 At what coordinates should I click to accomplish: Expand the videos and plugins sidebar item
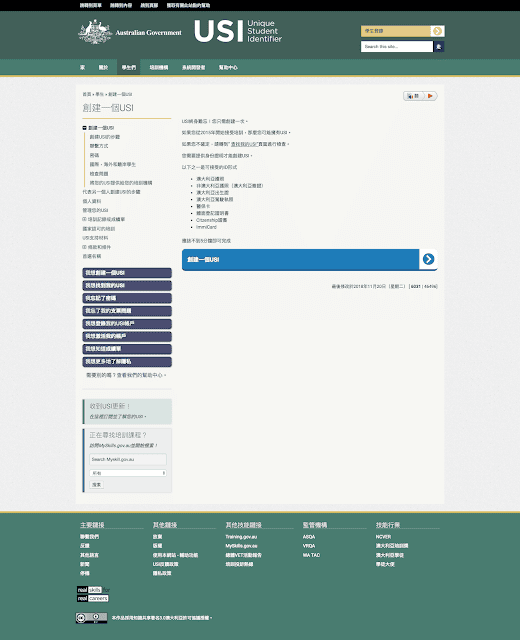tap(84, 247)
